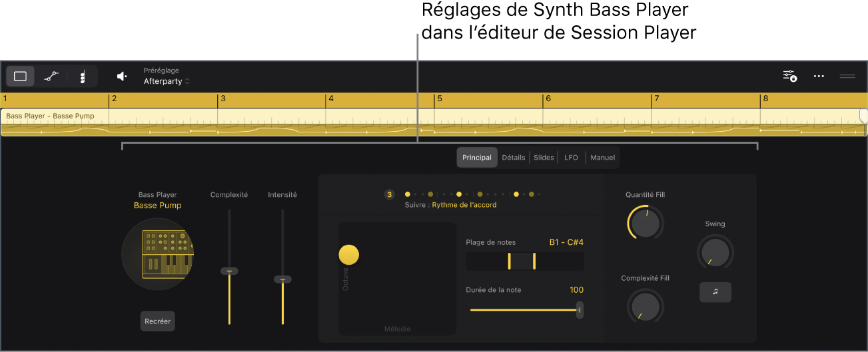868x352 pixels.
Task: Select the region view icon
Action: pos(21,77)
